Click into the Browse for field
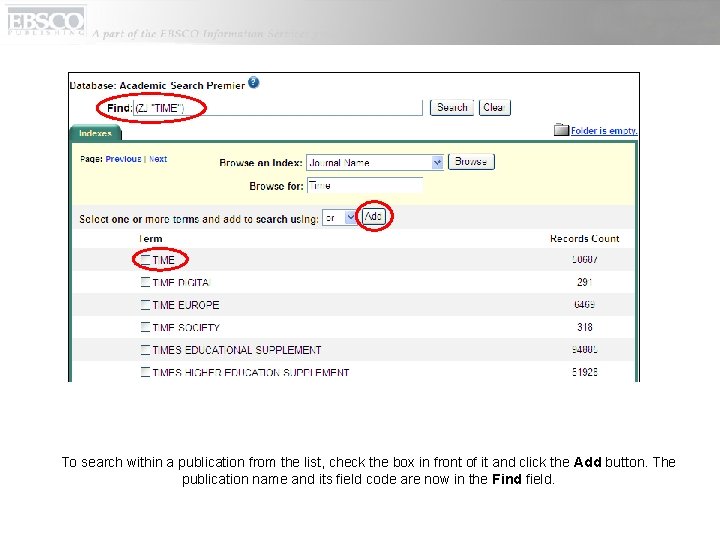The image size is (720, 540). [x=365, y=186]
